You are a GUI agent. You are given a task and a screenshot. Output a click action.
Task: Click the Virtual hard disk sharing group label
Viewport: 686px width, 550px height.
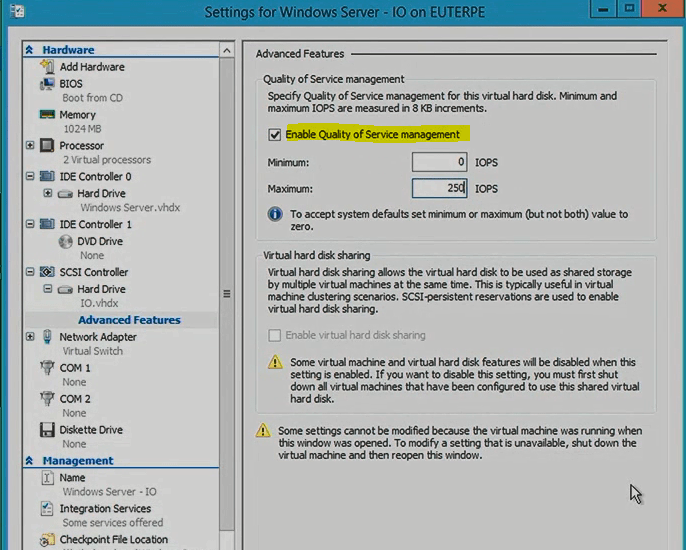coord(317,255)
